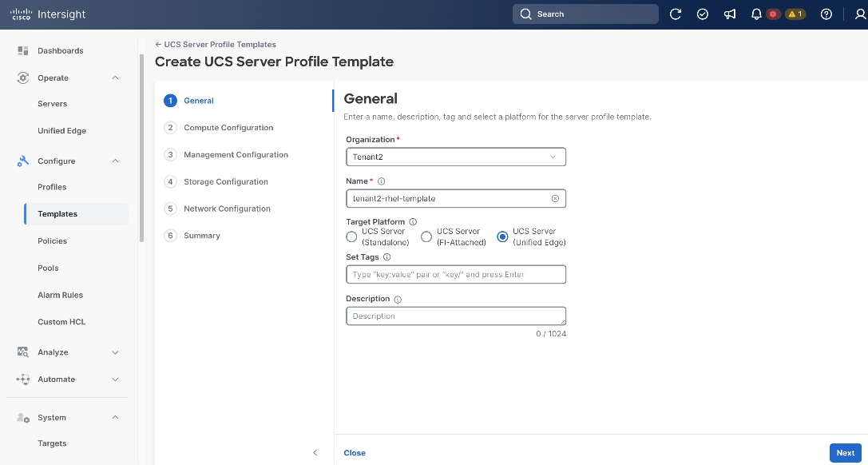Image resolution: width=868 pixels, height=465 pixels.
Task: Open Targets in sidebar
Action: [x=52, y=443]
